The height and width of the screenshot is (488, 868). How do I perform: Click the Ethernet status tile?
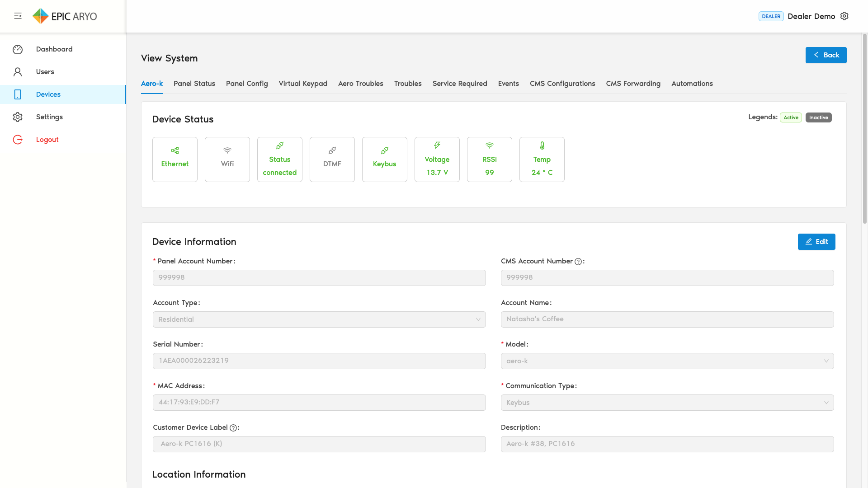175,160
